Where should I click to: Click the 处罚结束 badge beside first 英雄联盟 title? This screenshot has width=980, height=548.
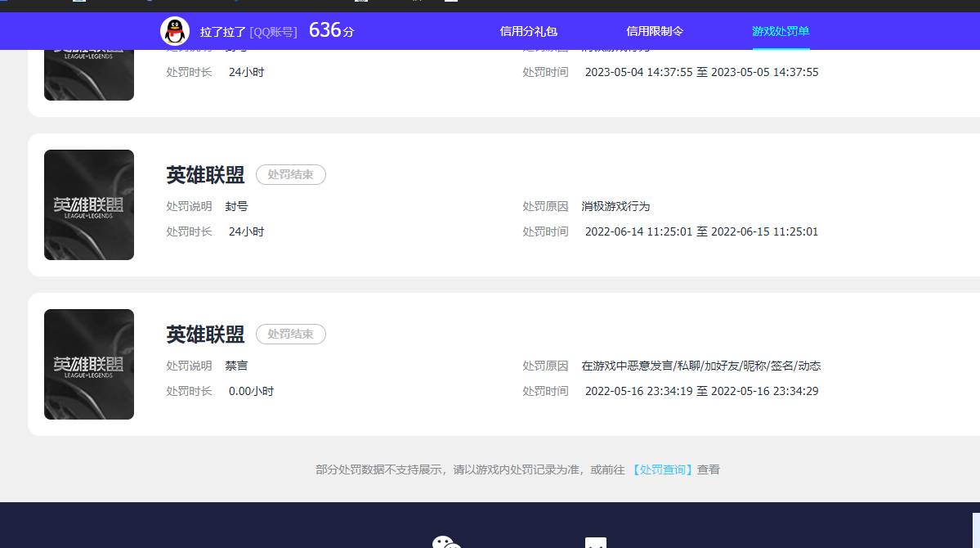point(290,174)
